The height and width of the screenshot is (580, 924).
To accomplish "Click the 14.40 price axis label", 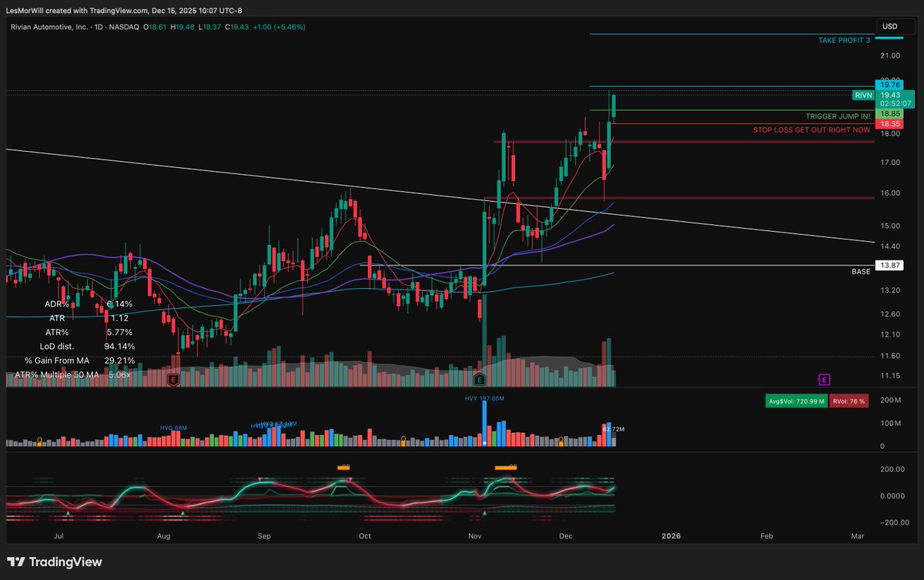I will point(890,246).
